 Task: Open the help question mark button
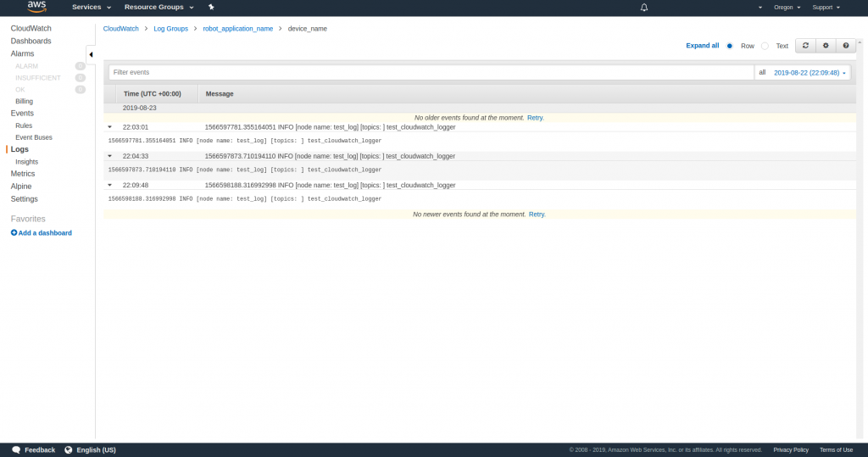coord(846,46)
